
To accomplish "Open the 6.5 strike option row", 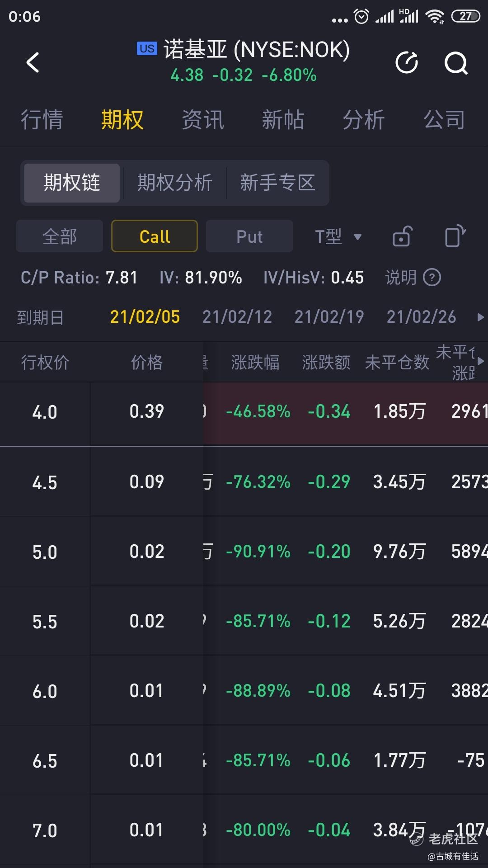I will (x=244, y=760).
